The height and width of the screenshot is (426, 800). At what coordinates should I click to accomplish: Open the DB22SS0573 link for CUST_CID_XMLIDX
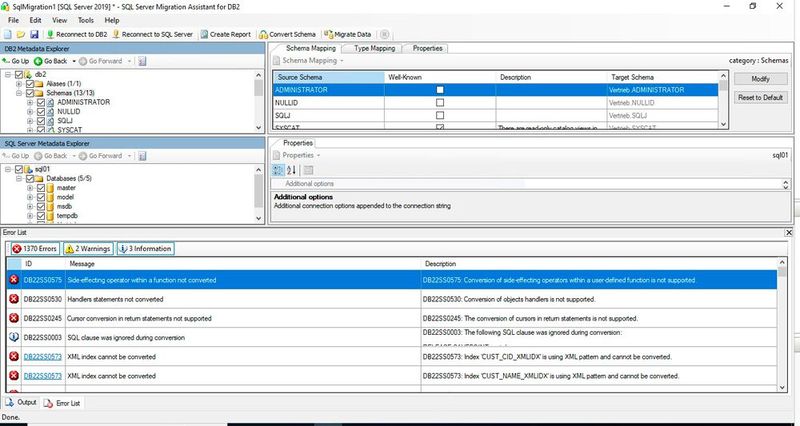[43, 357]
